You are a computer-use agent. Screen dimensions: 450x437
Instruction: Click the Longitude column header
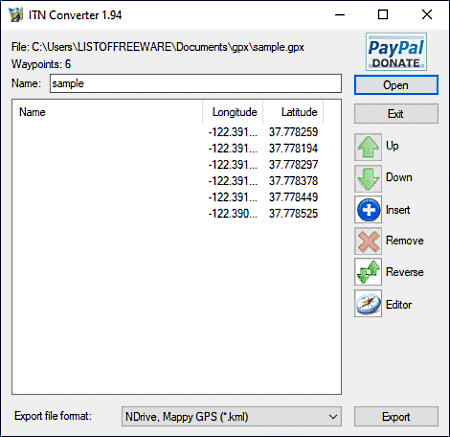click(233, 112)
